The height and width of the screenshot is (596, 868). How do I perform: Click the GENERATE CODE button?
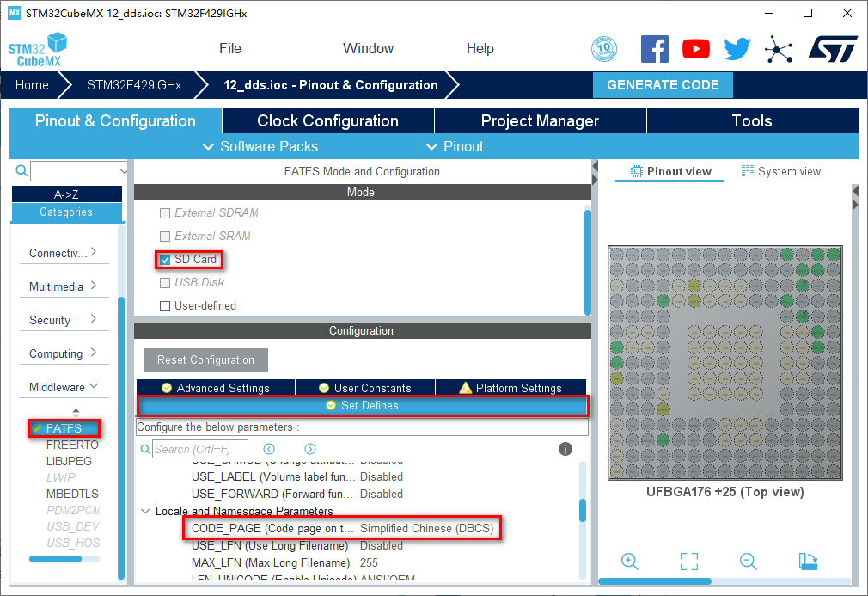click(x=663, y=85)
